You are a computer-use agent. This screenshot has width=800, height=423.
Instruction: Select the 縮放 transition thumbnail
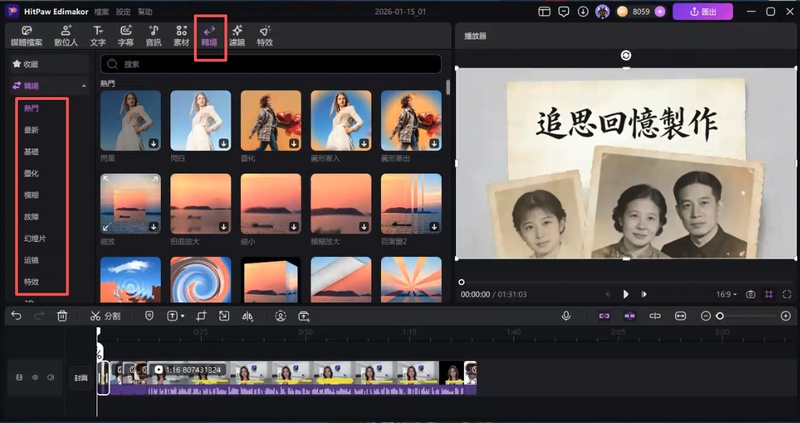[131, 204]
